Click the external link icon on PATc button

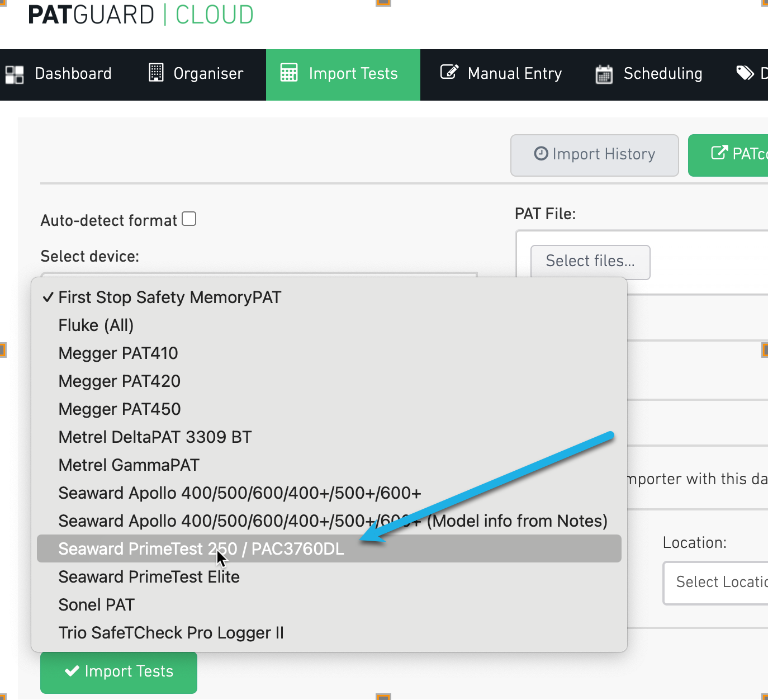click(x=719, y=153)
